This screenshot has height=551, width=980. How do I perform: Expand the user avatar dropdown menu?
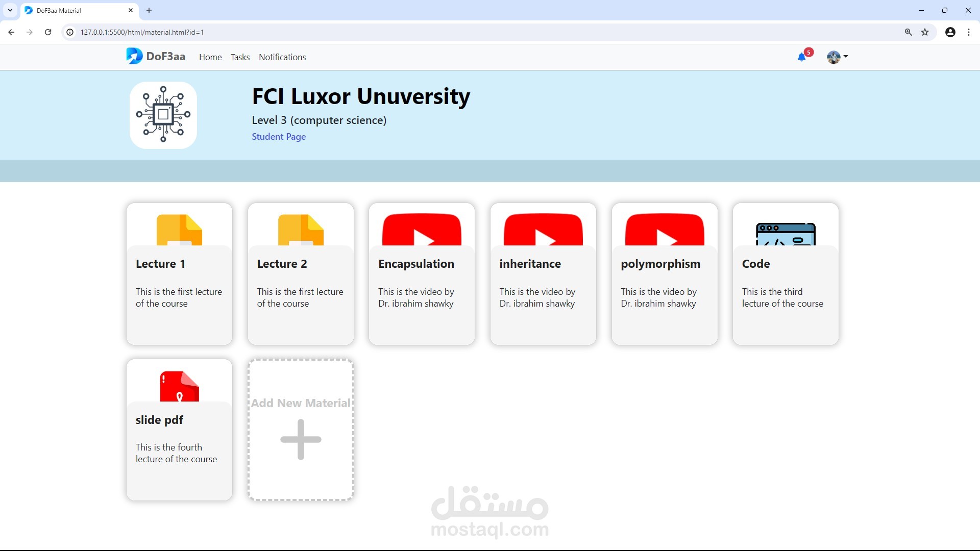[x=837, y=57]
